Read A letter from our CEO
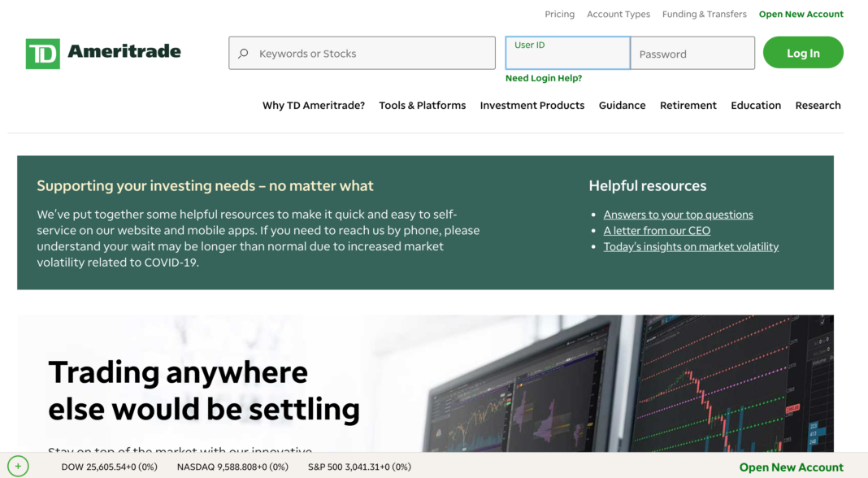 coord(656,230)
